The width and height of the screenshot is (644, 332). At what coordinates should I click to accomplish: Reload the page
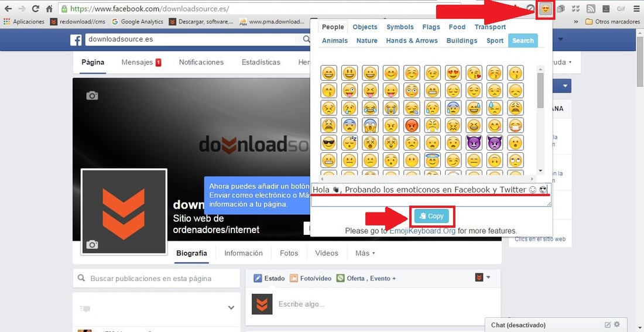pyautogui.click(x=35, y=9)
